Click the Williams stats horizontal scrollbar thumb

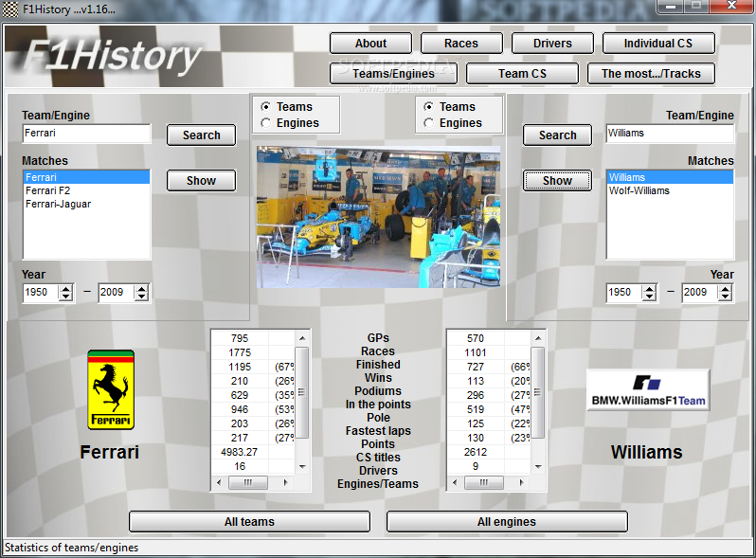[x=483, y=482]
